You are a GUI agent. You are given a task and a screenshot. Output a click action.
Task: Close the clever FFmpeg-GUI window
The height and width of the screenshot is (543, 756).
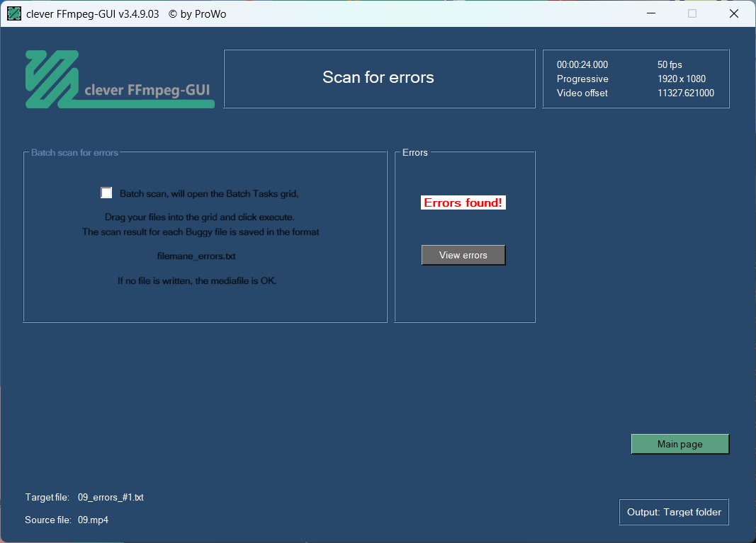click(734, 13)
